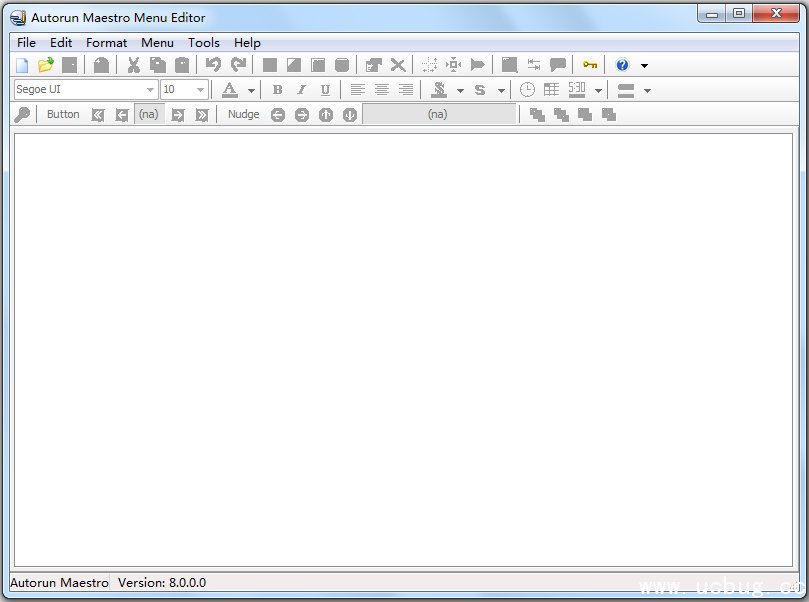Toggle Bold formatting
The image size is (809, 602).
[277, 90]
